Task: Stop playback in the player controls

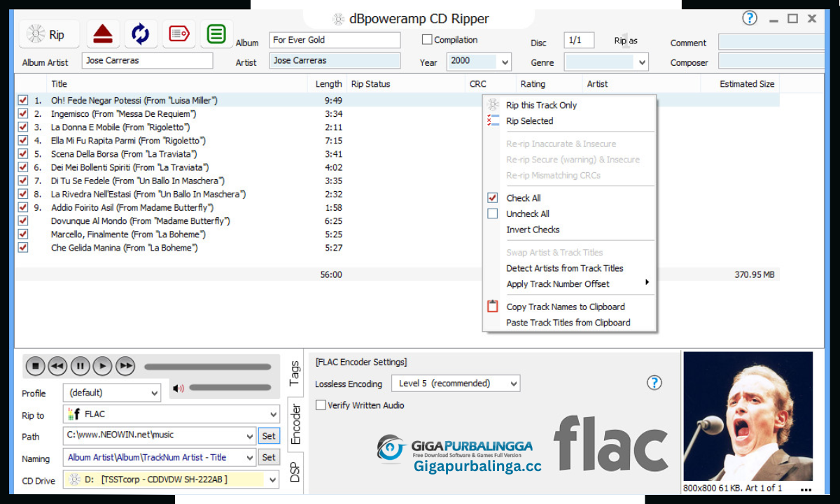Action: [36, 365]
